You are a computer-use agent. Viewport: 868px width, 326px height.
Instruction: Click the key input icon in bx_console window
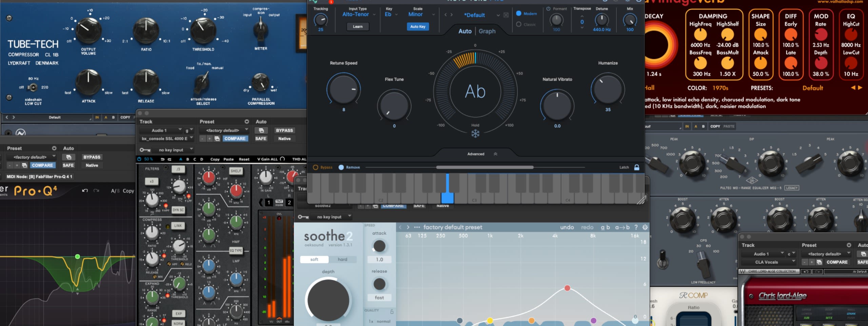pos(145,150)
